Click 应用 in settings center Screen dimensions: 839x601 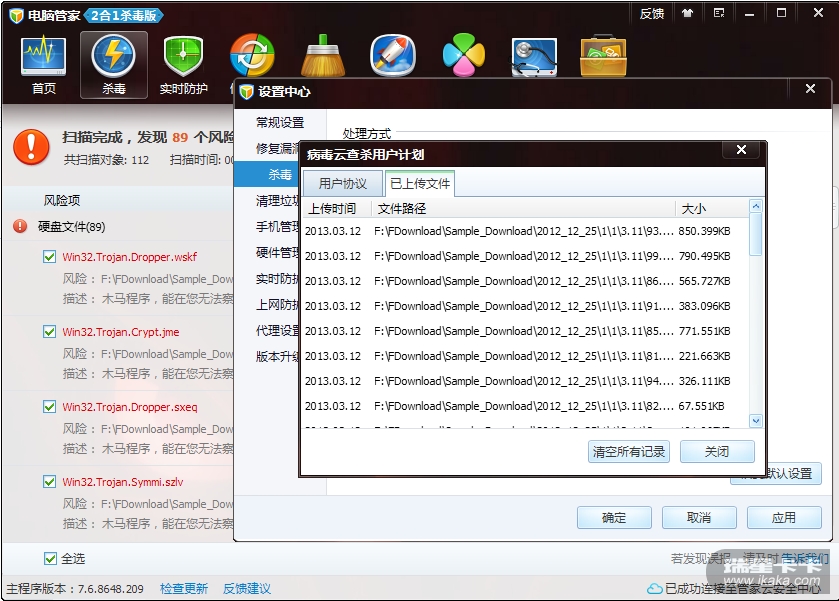click(784, 518)
